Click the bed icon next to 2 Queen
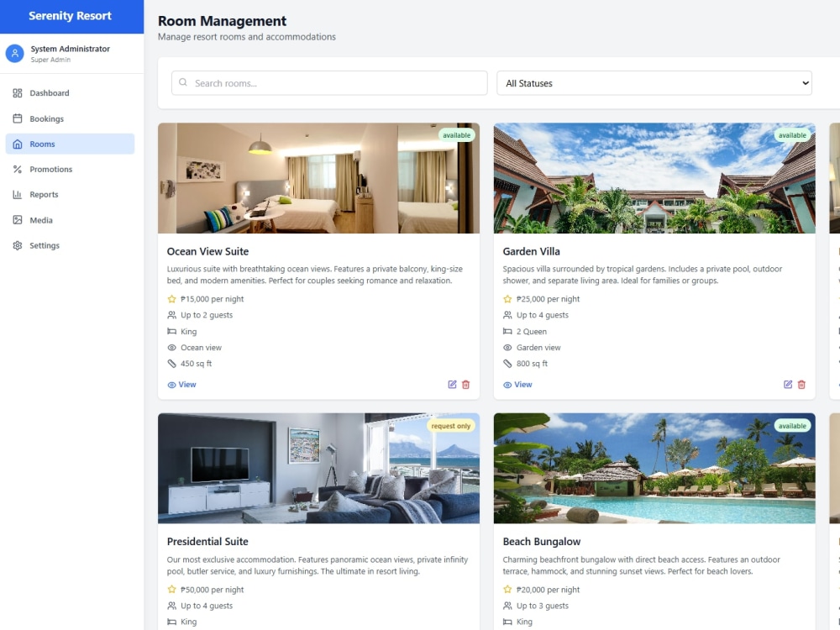Screen dimensions: 840x630 pyautogui.click(x=507, y=332)
